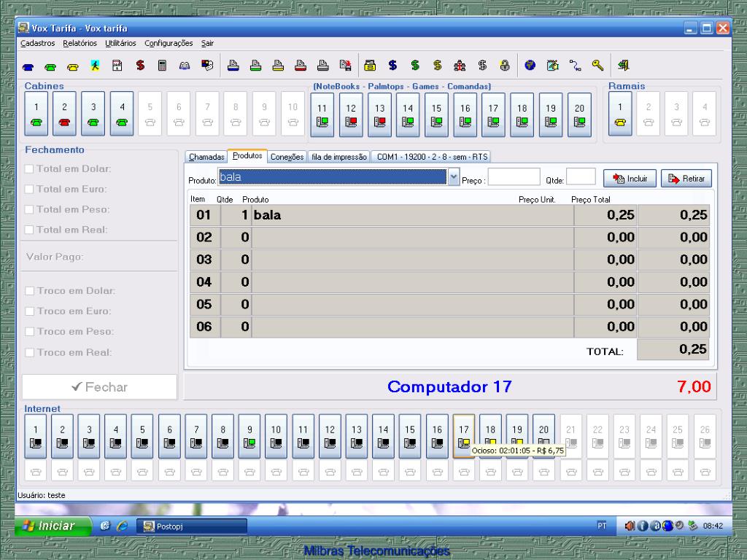The image size is (747, 560).
Task: Click the gold dollar sign toolbar icon
Action: click(x=438, y=65)
